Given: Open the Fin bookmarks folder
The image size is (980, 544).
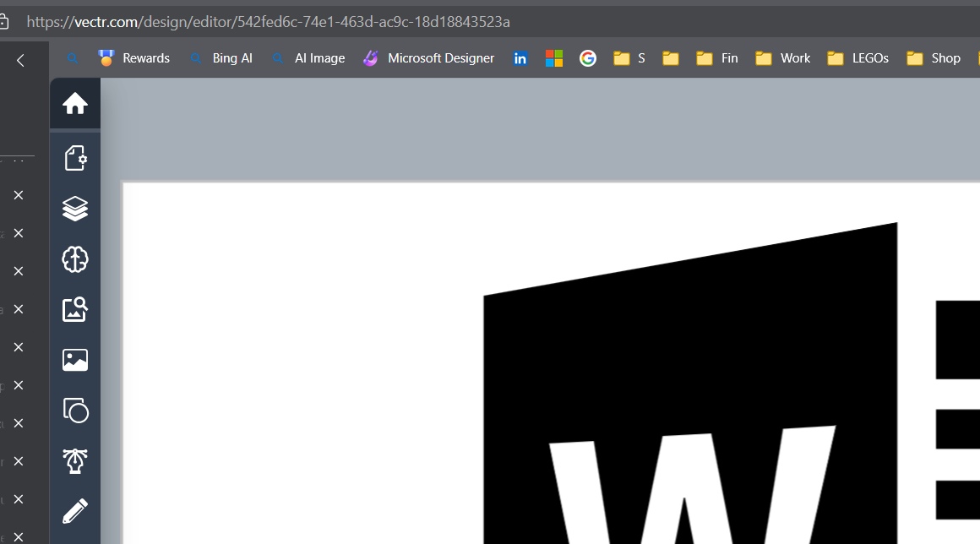Looking at the screenshot, I should pyautogui.click(x=717, y=58).
